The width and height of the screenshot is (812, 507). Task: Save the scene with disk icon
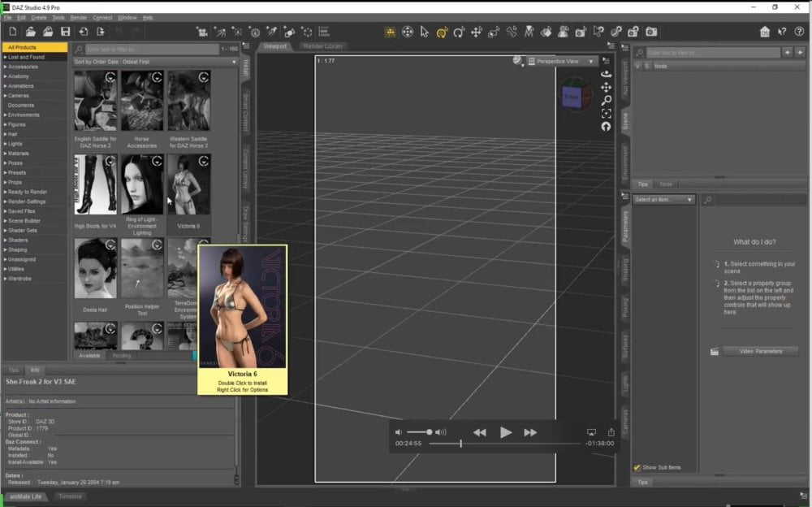65,32
